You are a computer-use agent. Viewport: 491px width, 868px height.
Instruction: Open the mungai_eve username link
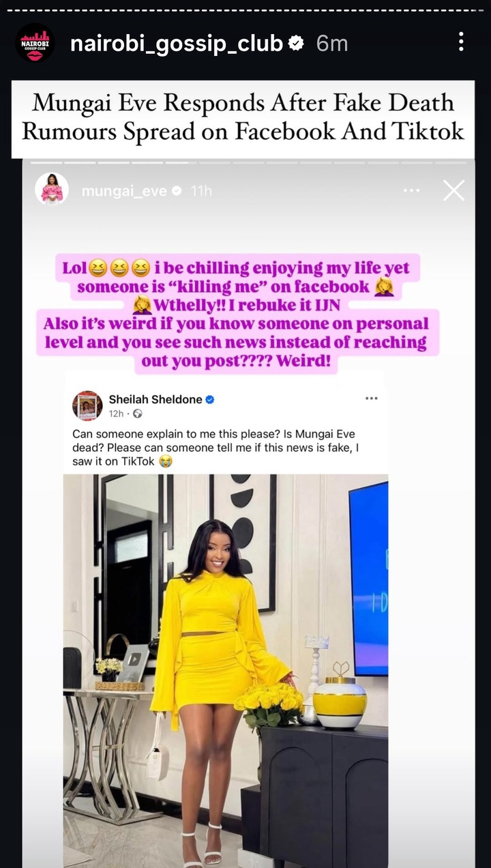click(x=124, y=191)
